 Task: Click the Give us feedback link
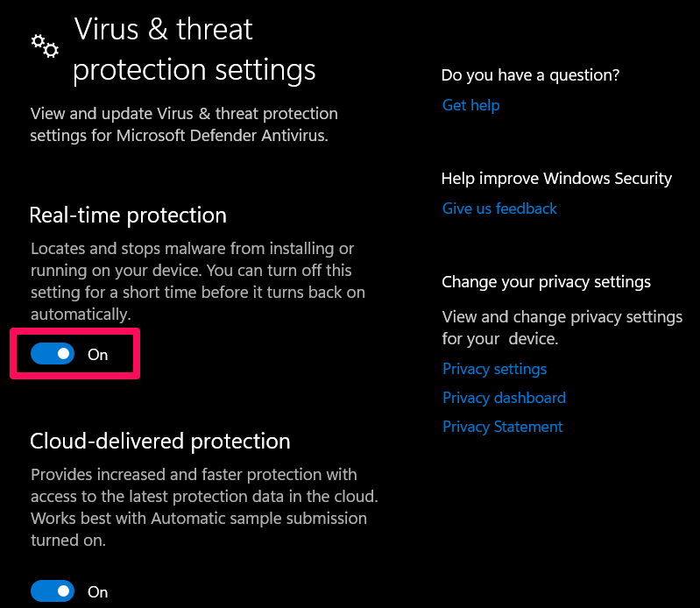499,209
